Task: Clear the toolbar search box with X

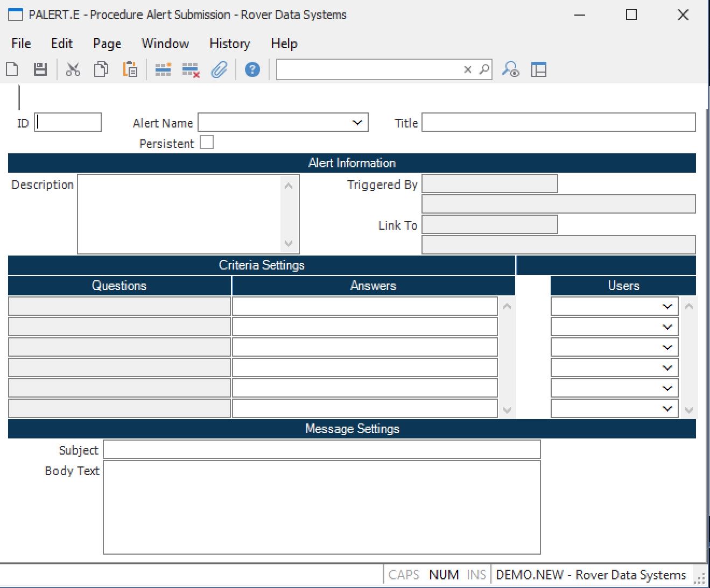Action: (x=468, y=69)
